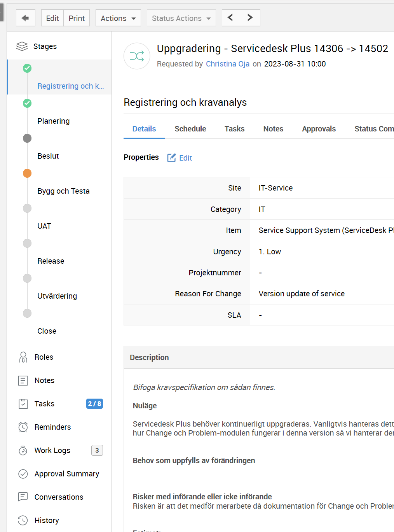Click the date '2023-08-31 10:00'
The image size is (394, 532).
(295, 64)
